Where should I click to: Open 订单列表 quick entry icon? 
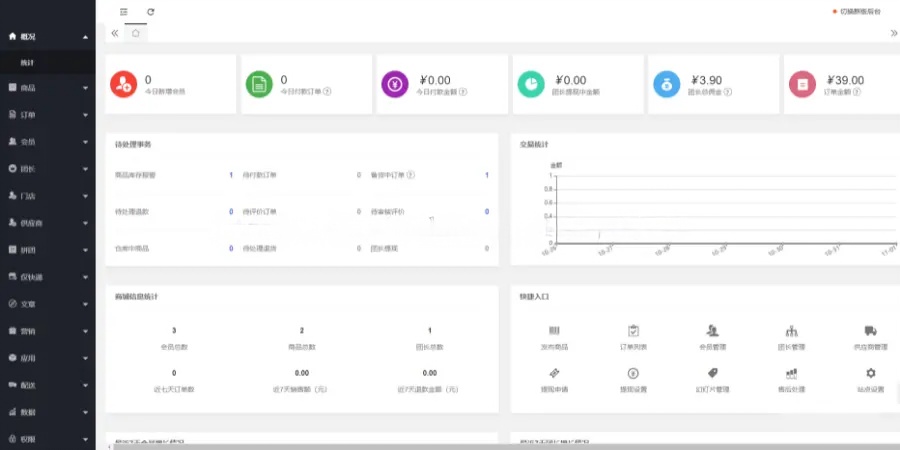click(x=633, y=332)
